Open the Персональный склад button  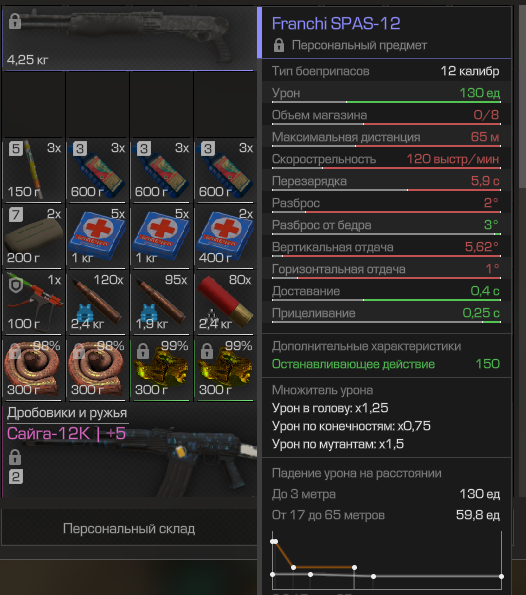(x=129, y=529)
